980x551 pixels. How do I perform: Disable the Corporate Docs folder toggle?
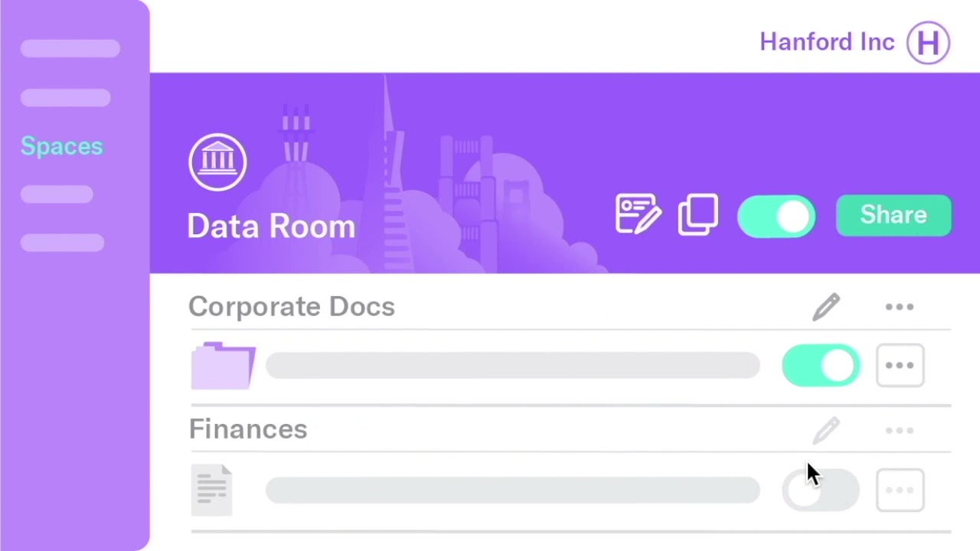[821, 366]
